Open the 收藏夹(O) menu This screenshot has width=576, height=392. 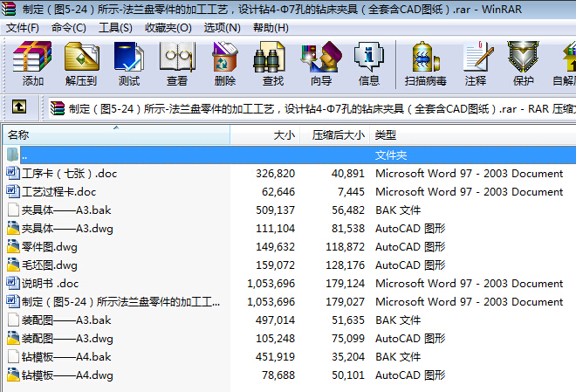click(168, 28)
